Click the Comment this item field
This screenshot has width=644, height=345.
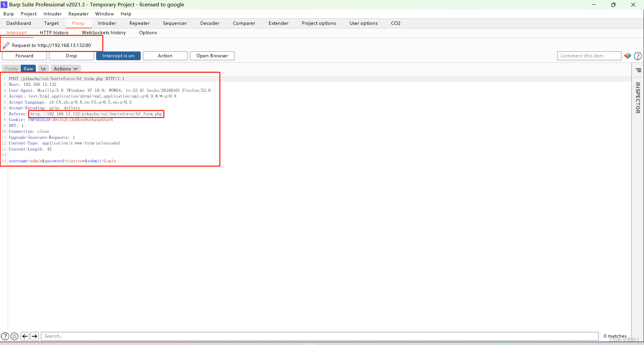(589, 56)
